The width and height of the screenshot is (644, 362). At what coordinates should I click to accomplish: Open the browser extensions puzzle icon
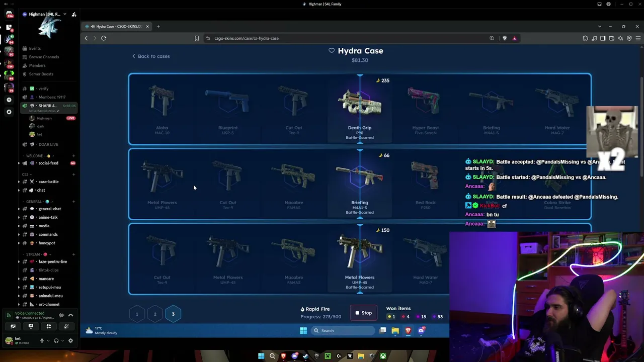[x=585, y=38]
